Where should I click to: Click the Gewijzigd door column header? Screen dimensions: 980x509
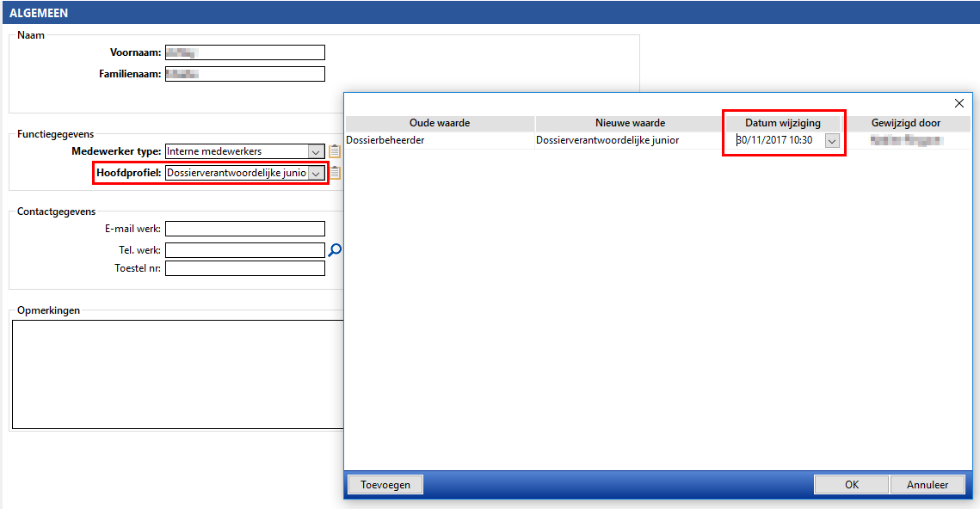tap(906, 123)
